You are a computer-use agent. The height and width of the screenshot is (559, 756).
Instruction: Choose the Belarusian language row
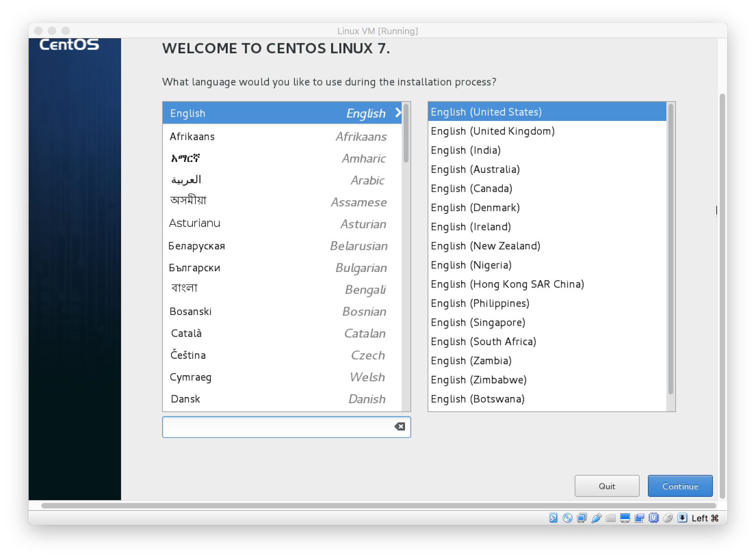click(x=282, y=246)
